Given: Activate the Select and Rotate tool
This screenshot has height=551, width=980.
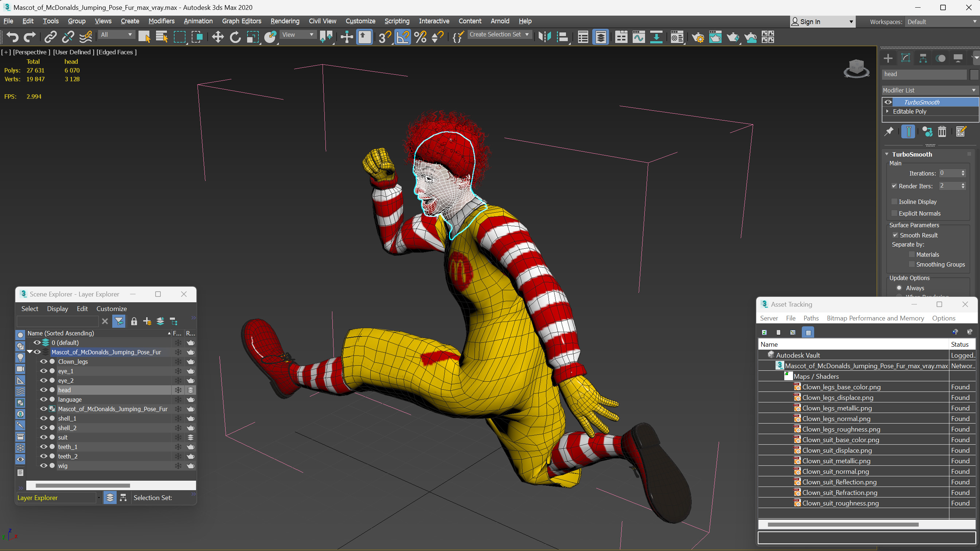Looking at the screenshot, I should pos(235,37).
